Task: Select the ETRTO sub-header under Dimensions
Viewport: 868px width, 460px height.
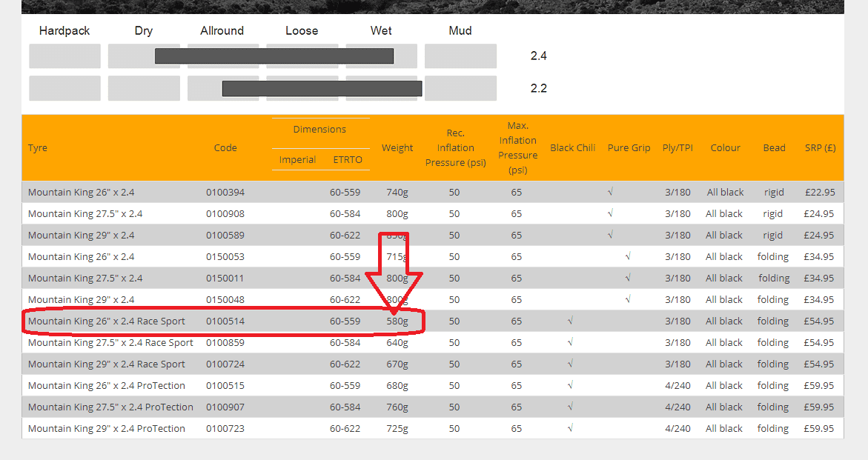Action: 348,159
